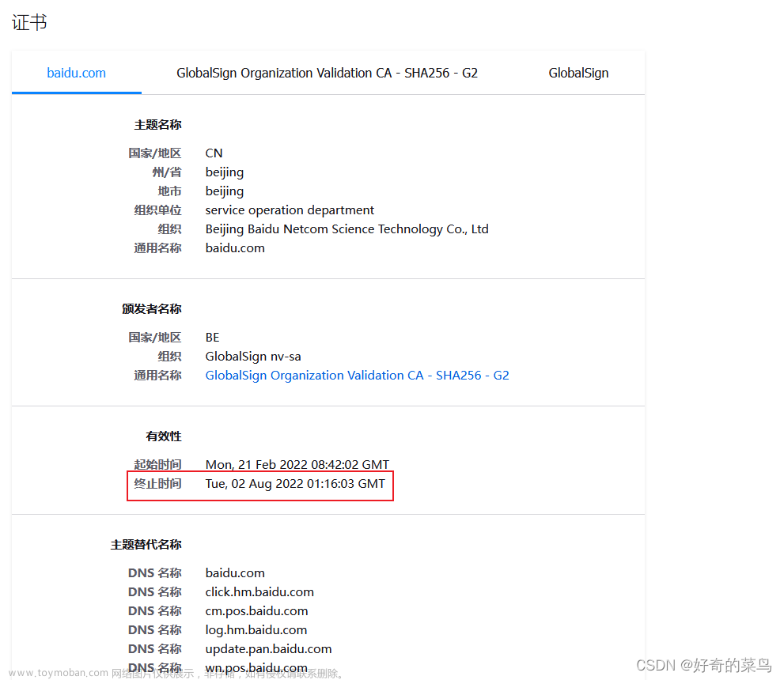Click the 颁发者名称 section heading
Image resolution: width=784 pixels, height=680 pixels.
(152, 309)
